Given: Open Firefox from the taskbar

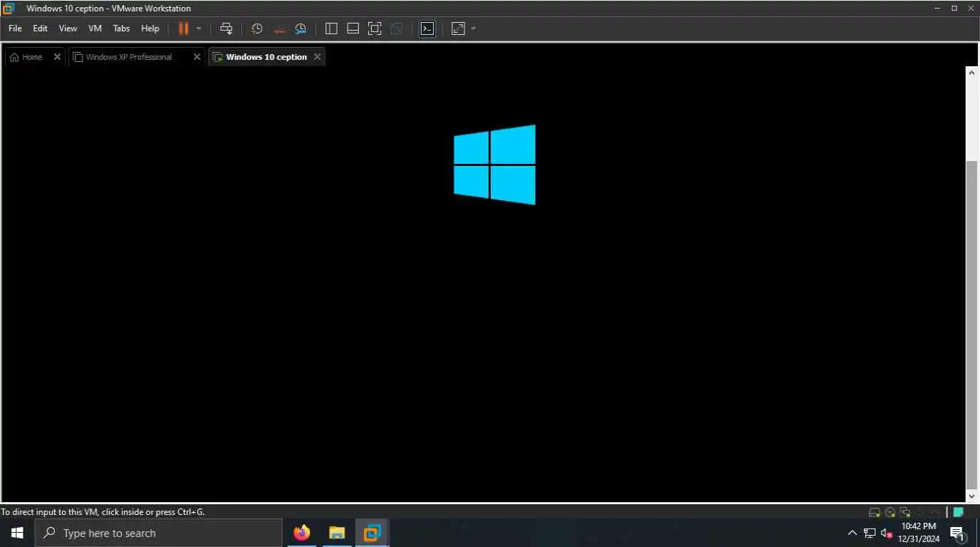Looking at the screenshot, I should [x=302, y=533].
